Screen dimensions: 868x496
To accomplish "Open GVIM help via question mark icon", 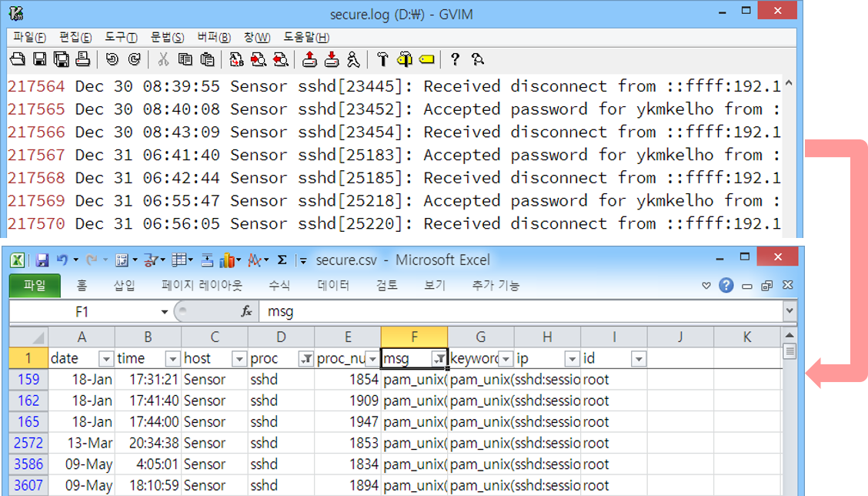I will 455,59.
